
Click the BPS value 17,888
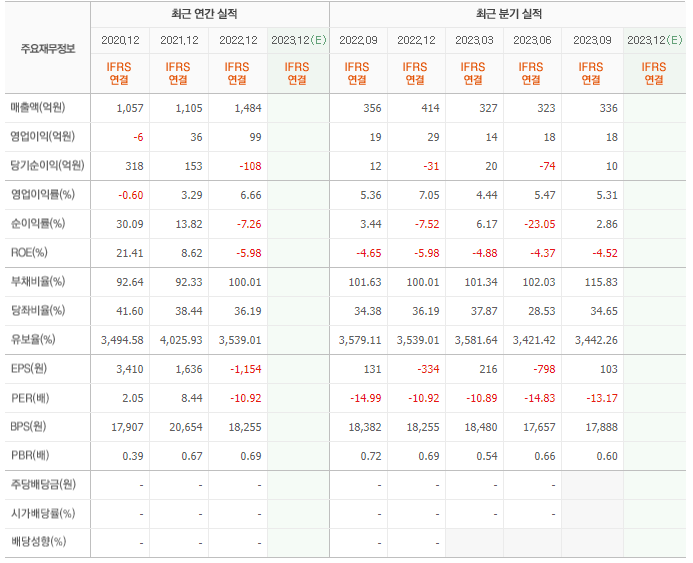pos(602,427)
